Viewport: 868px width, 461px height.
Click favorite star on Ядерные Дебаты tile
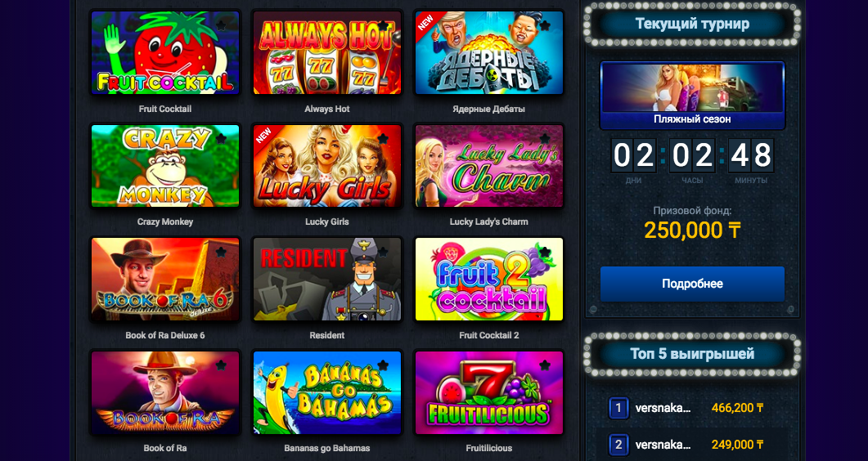[545, 25]
